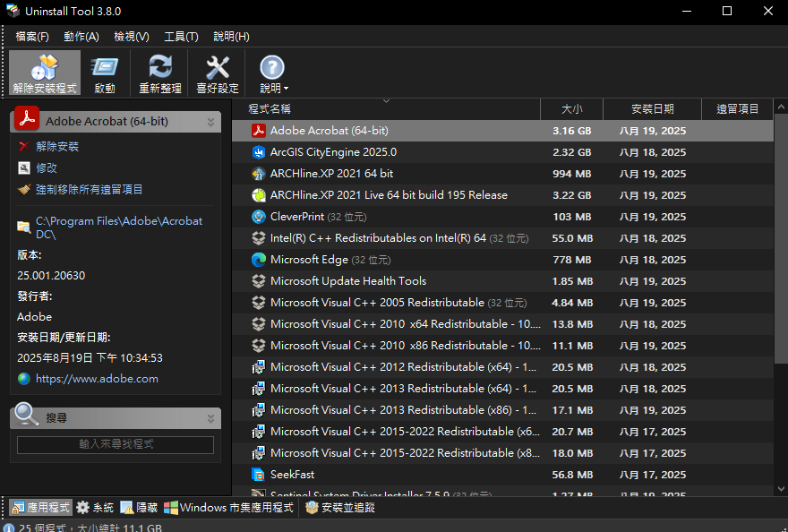Open the 檔案(F) menu
Viewport: 788px width, 532px height.
(x=32, y=37)
